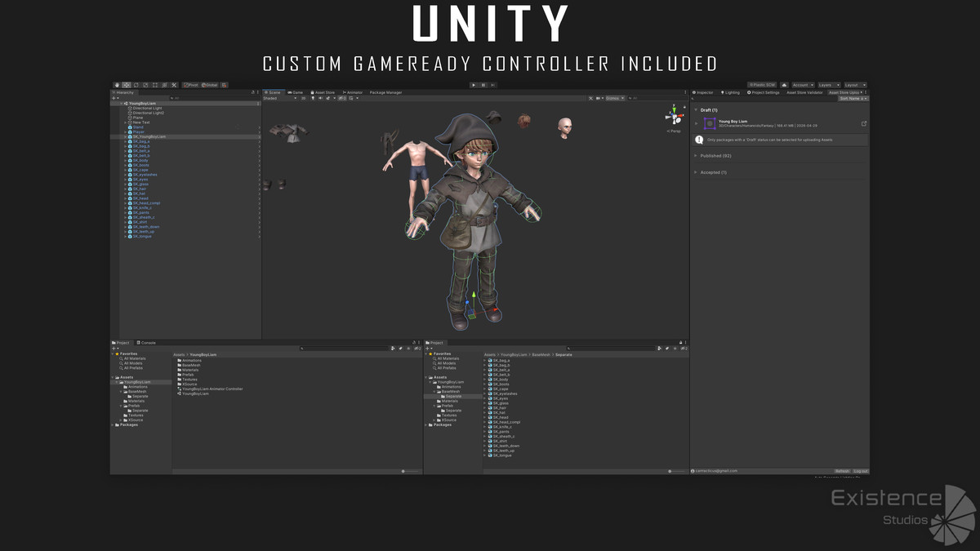Image resolution: width=980 pixels, height=551 pixels.
Task: Toggle scene audio icon
Action: (x=320, y=98)
